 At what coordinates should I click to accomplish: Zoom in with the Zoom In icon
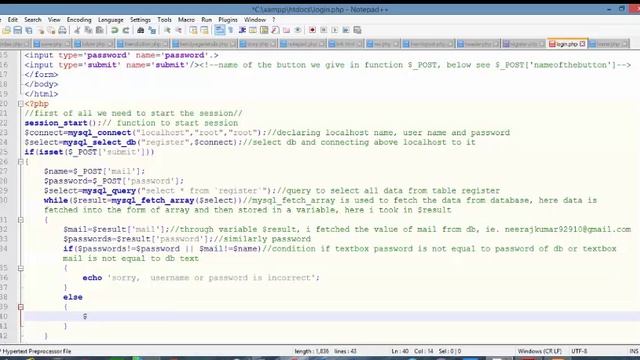coord(168,30)
